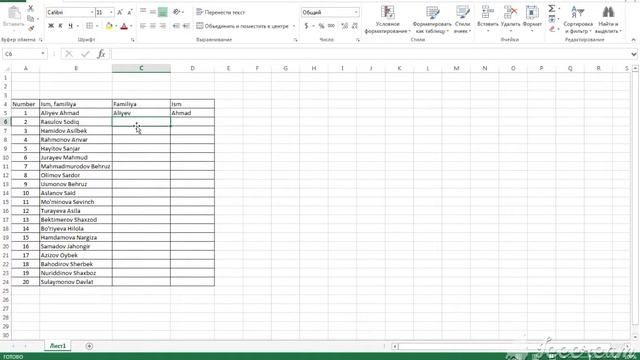Click the Clear eraser icon
640x360 pixels.
click(x=552, y=29)
